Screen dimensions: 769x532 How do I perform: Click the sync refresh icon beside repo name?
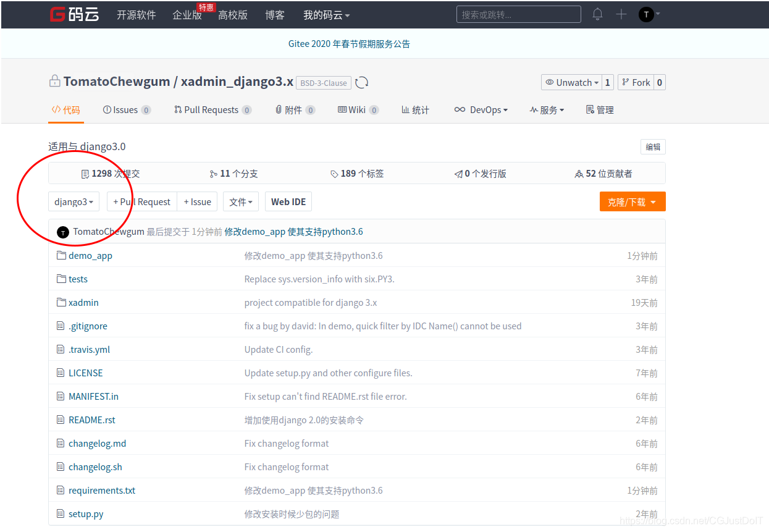point(362,83)
